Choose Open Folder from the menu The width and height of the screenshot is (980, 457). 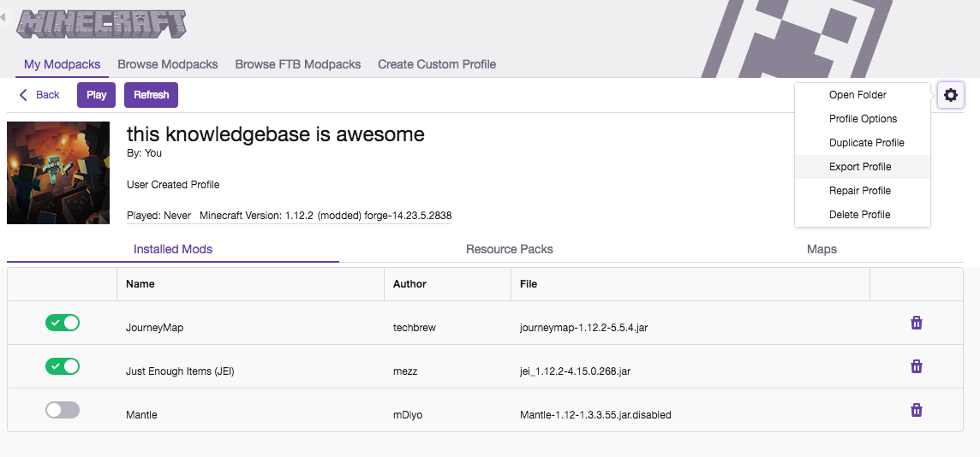pos(862,95)
